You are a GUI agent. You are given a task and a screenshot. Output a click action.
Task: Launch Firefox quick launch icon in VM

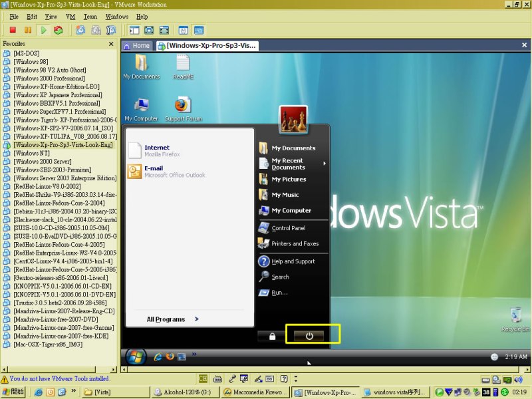pyautogui.click(x=170, y=356)
